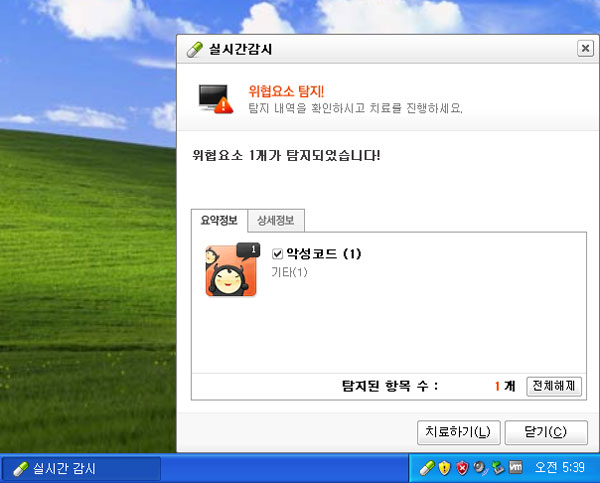
Task: Open the VMware Tools tray icon
Action: (516, 467)
